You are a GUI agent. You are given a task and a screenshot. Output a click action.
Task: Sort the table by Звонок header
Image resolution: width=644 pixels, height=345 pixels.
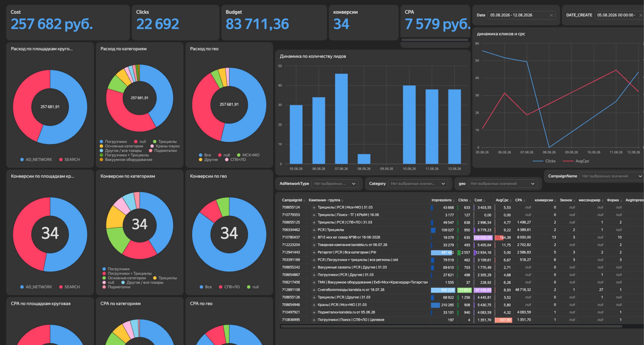coord(567,200)
